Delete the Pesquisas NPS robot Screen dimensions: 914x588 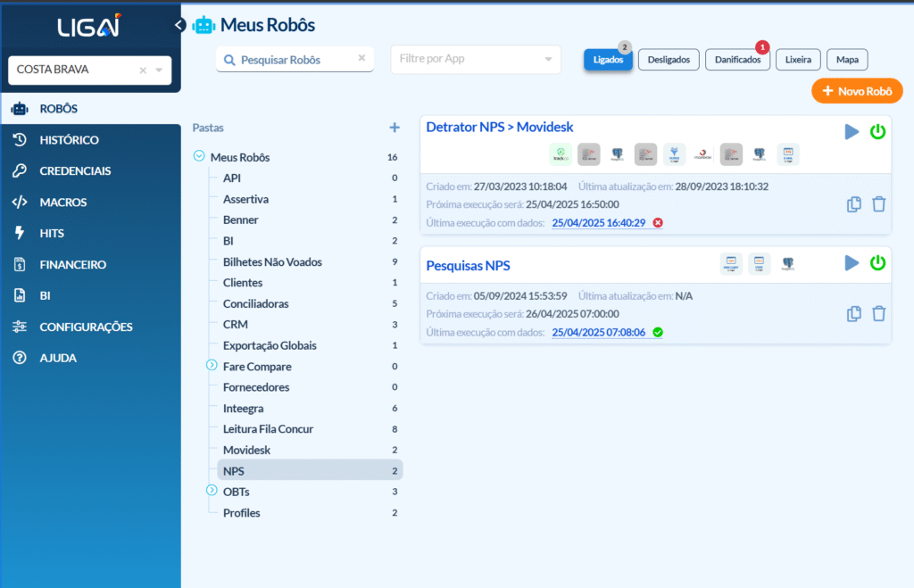click(x=879, y=313)
